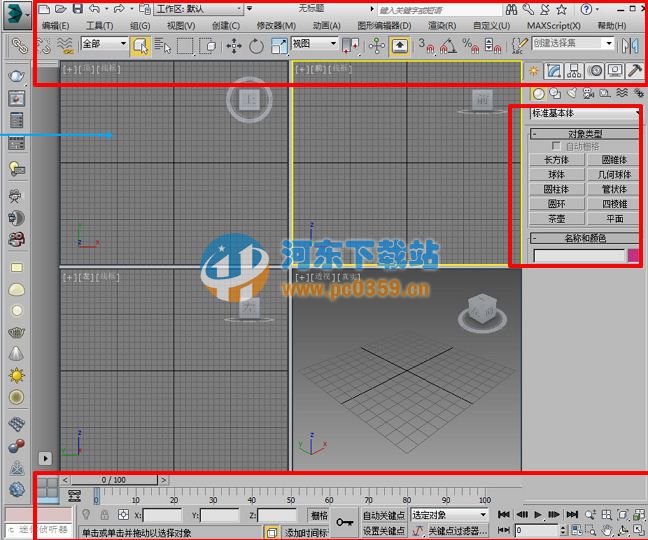Open the 编辑(E) menu
Viewport: 648px width, 540px height.
pos(55,26)
